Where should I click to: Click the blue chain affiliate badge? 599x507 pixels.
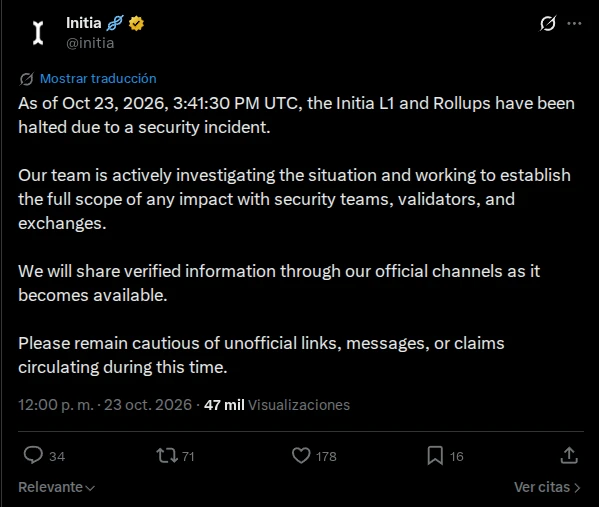[115, 23]
